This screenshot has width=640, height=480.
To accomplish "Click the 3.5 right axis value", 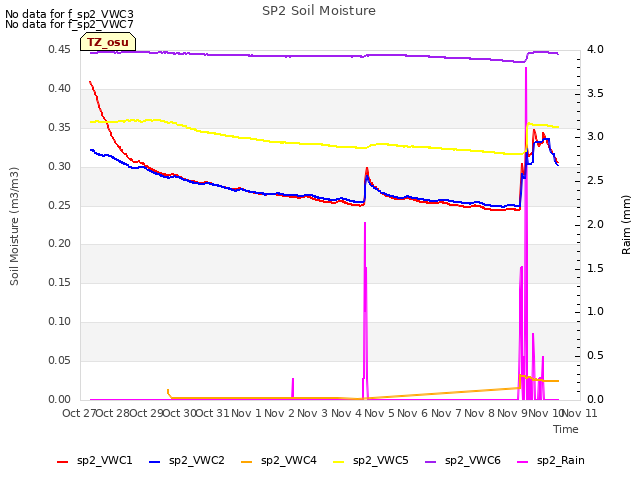I will (595, 93).
